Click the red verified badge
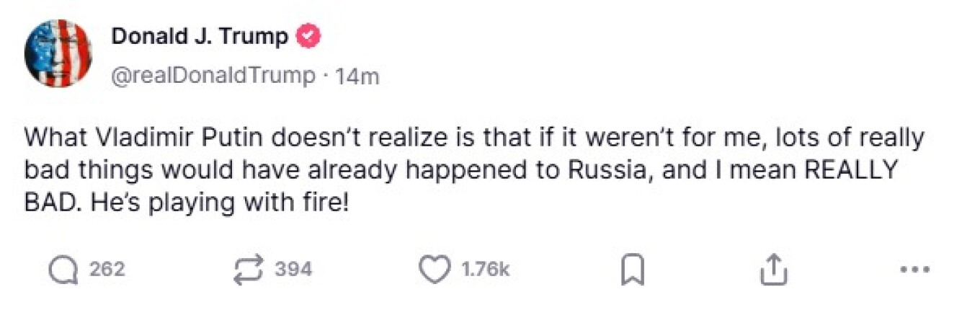Screen dimensions: 980x310 [x=310, y=37]
